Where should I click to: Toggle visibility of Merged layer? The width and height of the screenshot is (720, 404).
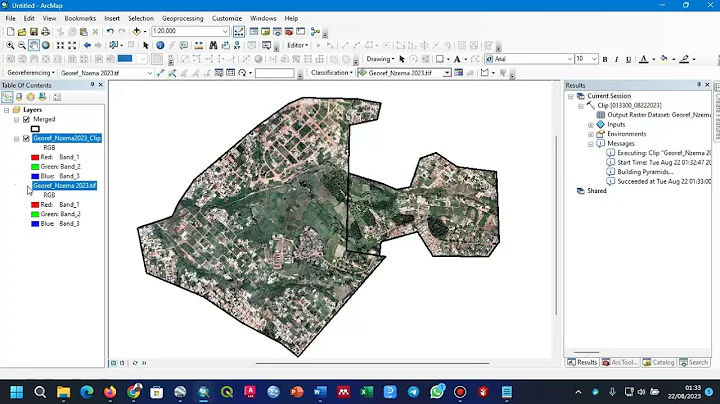coord(26,119)
